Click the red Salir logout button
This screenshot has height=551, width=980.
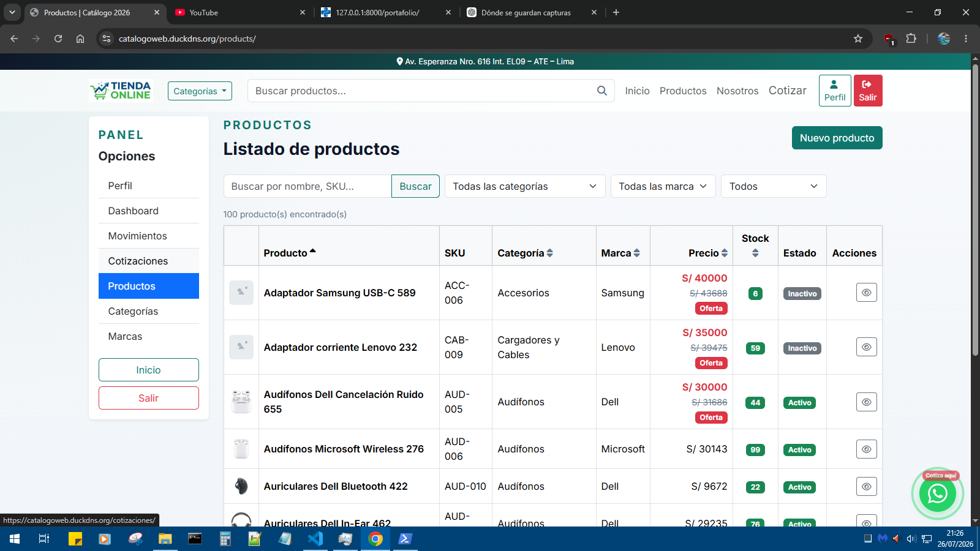868,91
